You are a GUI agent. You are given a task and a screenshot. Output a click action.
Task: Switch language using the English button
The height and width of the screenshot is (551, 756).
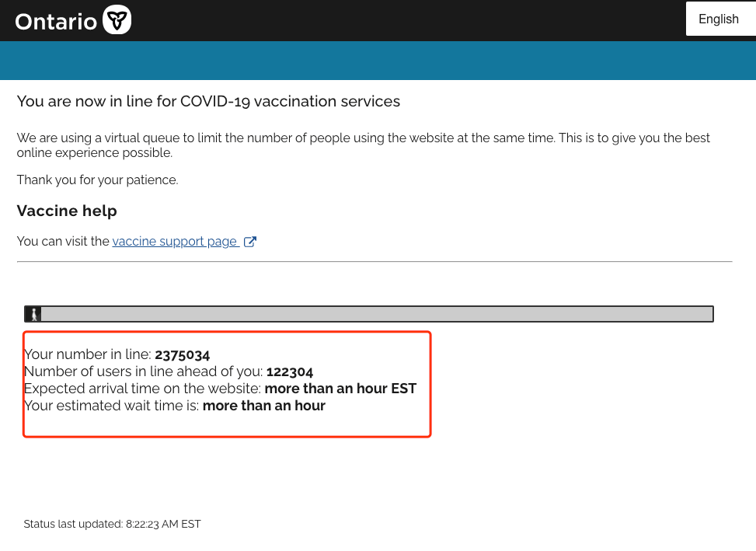click(720, 19)
